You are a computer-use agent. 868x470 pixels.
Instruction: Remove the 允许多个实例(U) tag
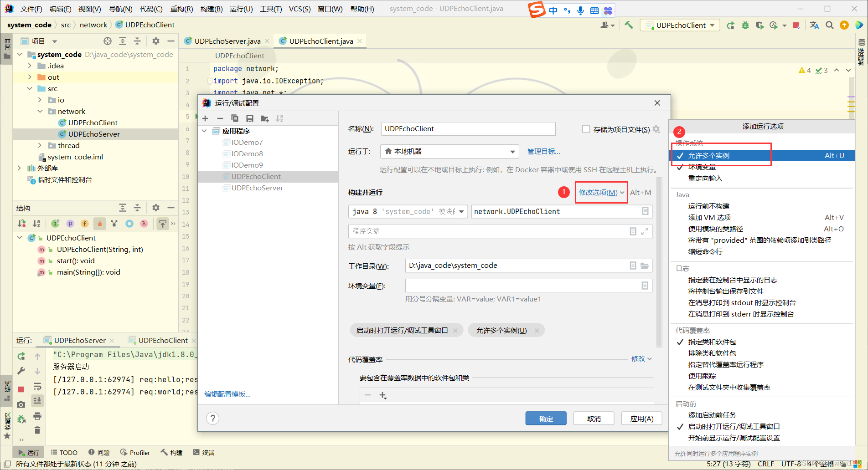click(537, 331)
